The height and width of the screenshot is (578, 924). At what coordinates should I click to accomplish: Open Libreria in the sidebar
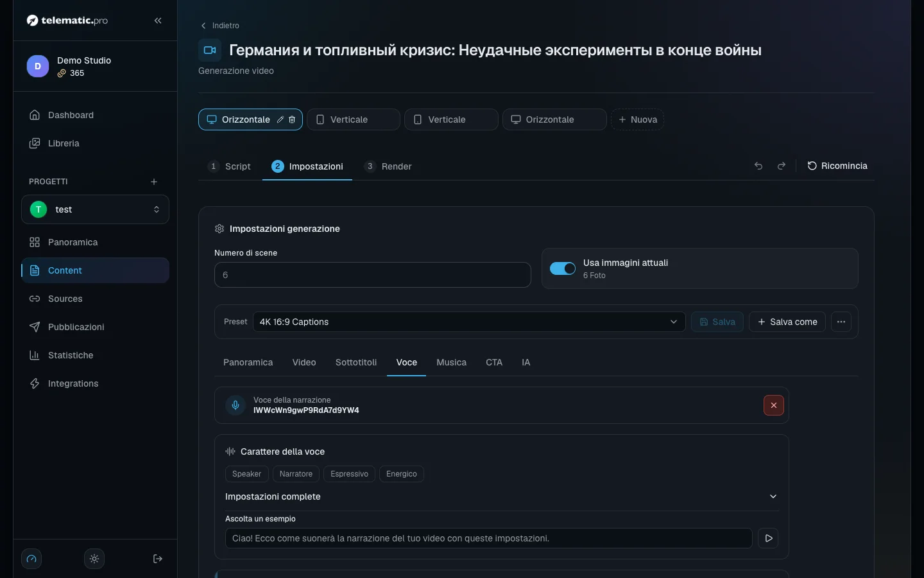click(95, 143)
